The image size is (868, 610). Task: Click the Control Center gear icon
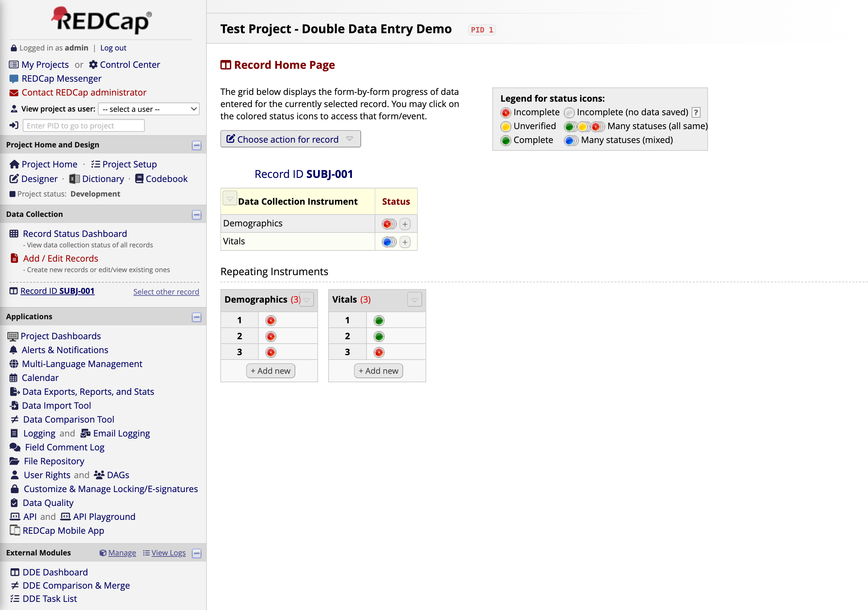pyautogui.click(x=93, y=65)
